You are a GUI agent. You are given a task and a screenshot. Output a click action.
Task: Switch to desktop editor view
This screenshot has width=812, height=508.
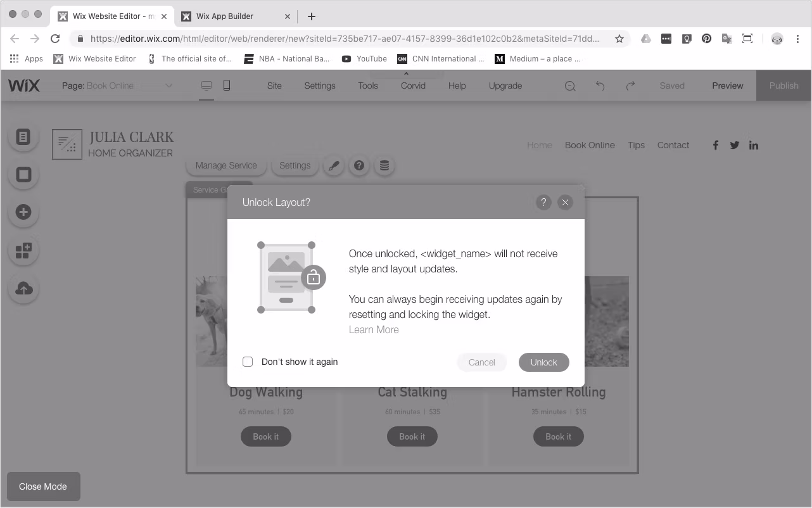click(206, 86)
